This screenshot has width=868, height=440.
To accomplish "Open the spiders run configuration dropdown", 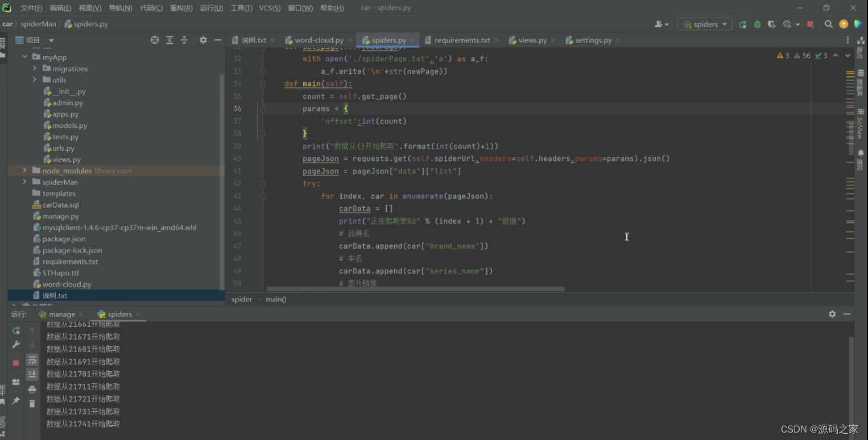I will coord(705,24).
